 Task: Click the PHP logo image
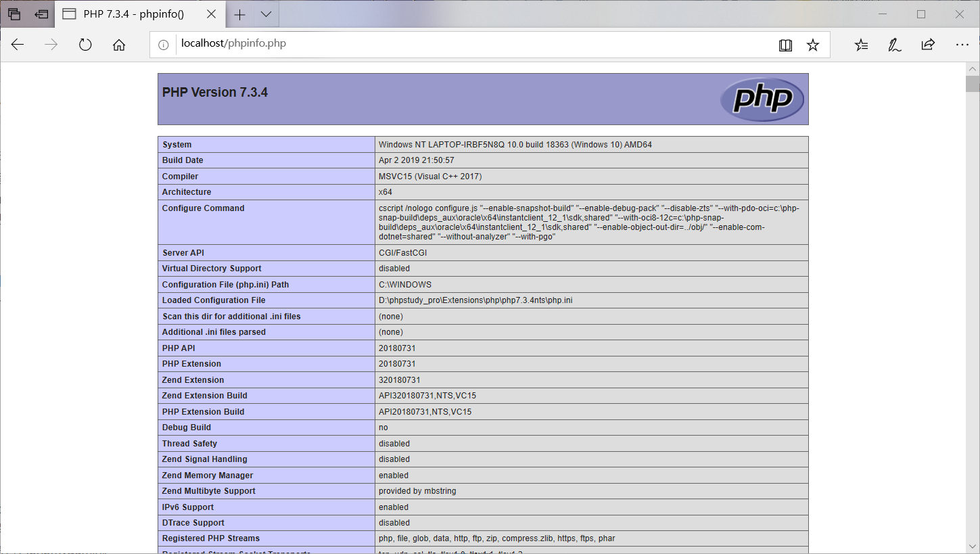(762, 99)
